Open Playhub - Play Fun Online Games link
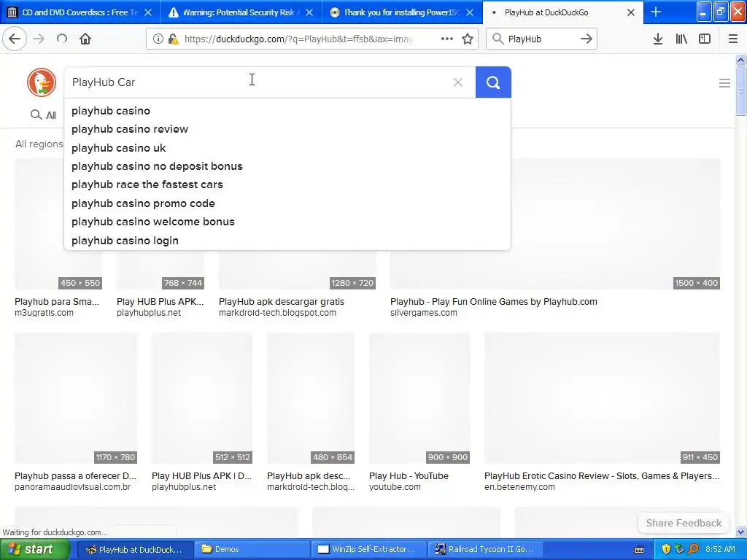 pyautogui.click(x=494, y=301)
